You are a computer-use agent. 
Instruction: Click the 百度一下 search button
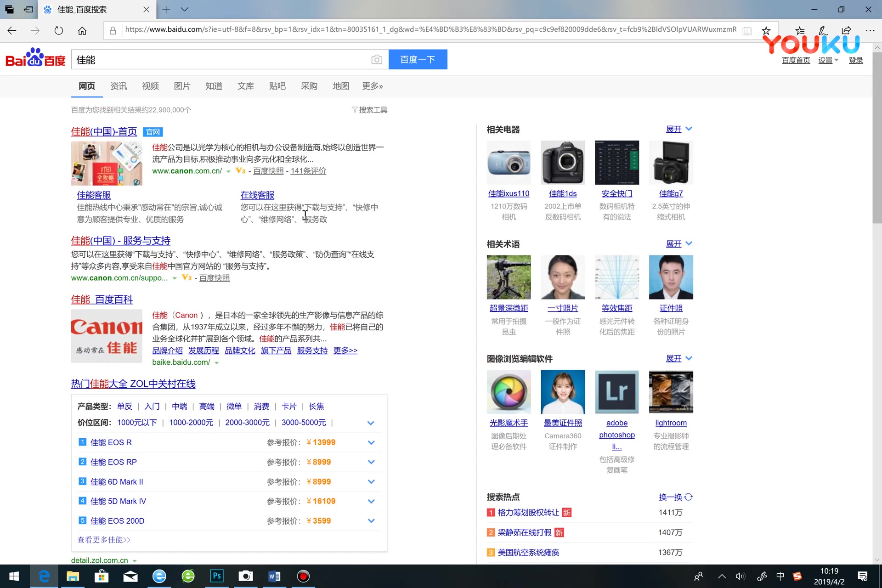pyautogui.click(x=418, y=59)
